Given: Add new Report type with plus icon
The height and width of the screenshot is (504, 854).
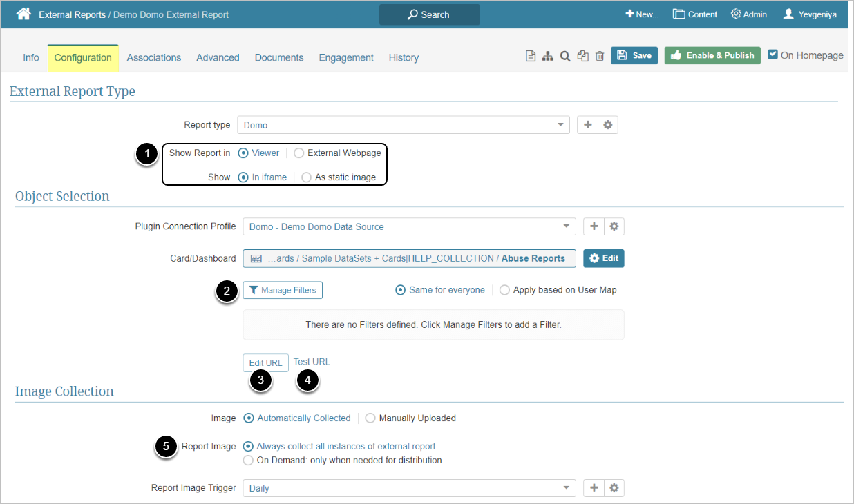Looking at the screenshot, I should 588,125.
